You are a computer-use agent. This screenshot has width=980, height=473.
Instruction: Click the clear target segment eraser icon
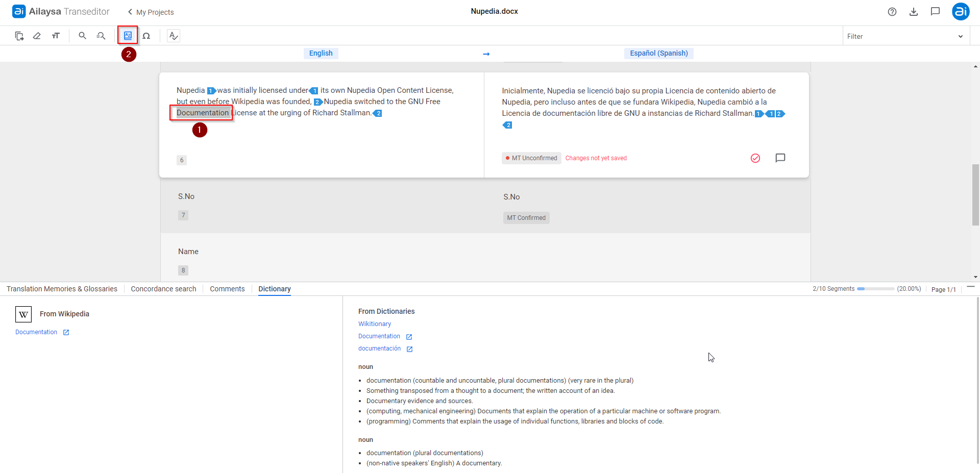[37, 36]
